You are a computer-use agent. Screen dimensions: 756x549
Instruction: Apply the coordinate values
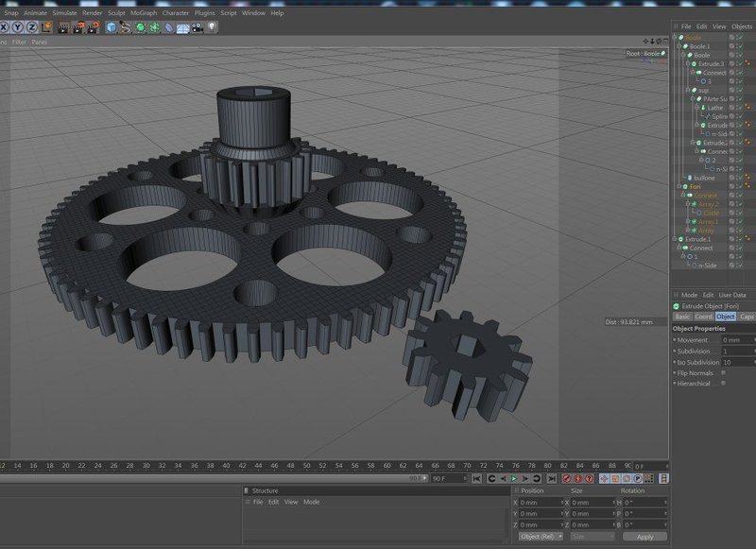tap(645, 537)
